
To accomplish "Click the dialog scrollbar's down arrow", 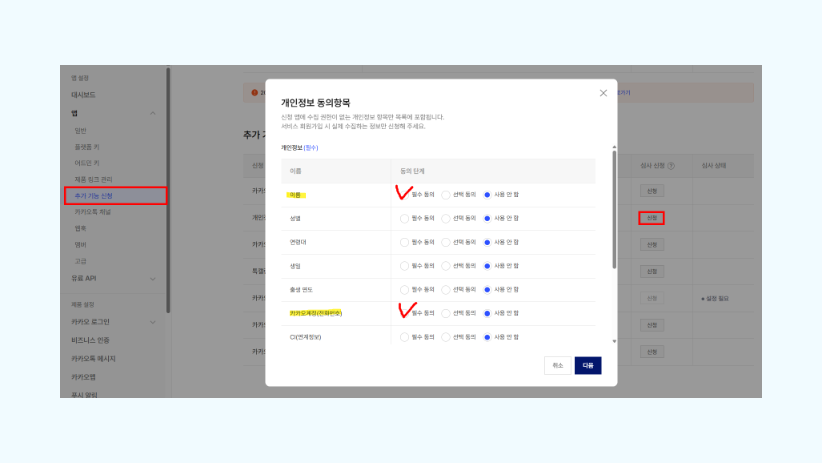I will (x=614, y=342).
